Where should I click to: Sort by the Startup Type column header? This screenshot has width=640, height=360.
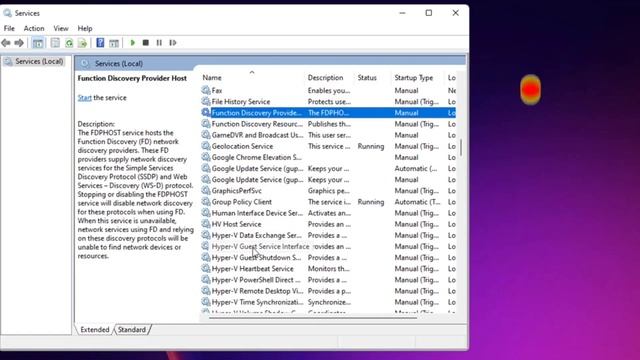tap(413, 78)
